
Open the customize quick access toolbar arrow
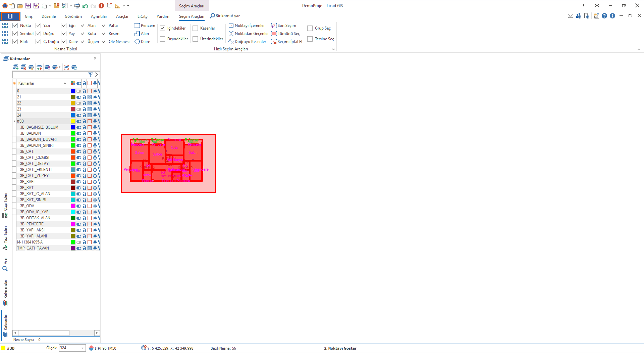(128, 6)
